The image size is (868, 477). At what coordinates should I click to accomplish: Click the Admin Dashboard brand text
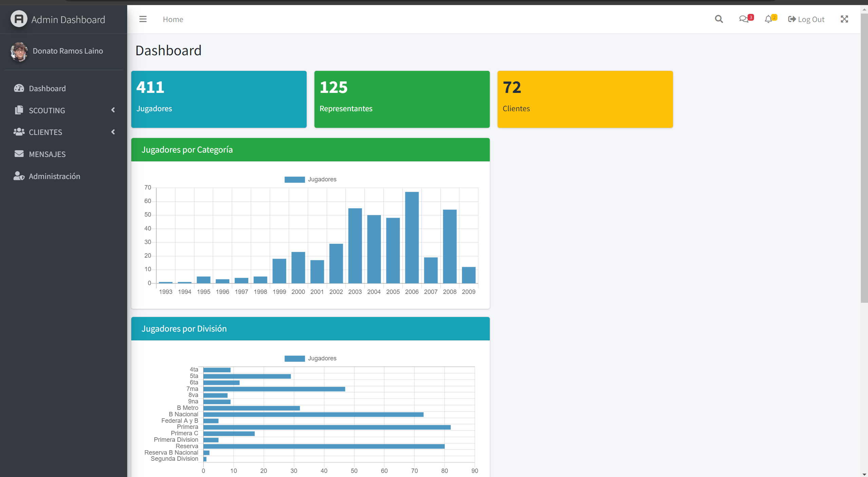(x=68, y=20)
